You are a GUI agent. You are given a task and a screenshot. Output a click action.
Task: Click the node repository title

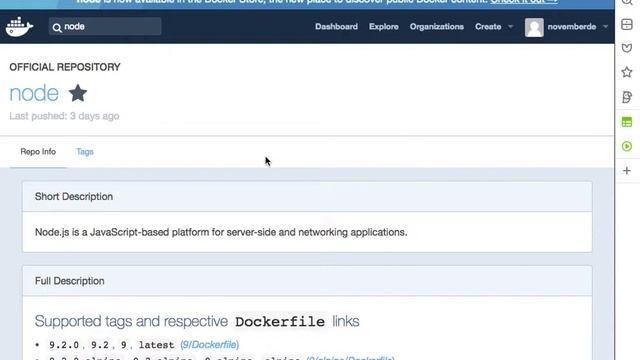pyautogui.click(x=34, y=93)
